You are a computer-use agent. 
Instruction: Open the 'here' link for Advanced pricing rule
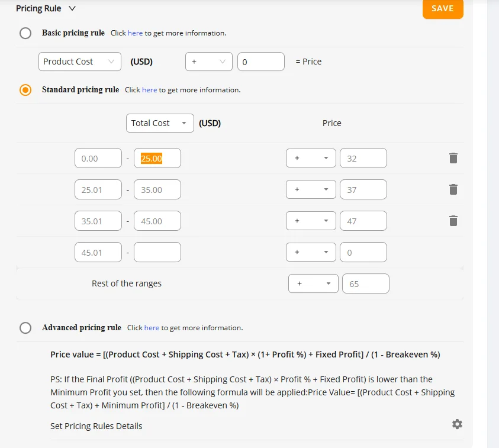[152, 328]
